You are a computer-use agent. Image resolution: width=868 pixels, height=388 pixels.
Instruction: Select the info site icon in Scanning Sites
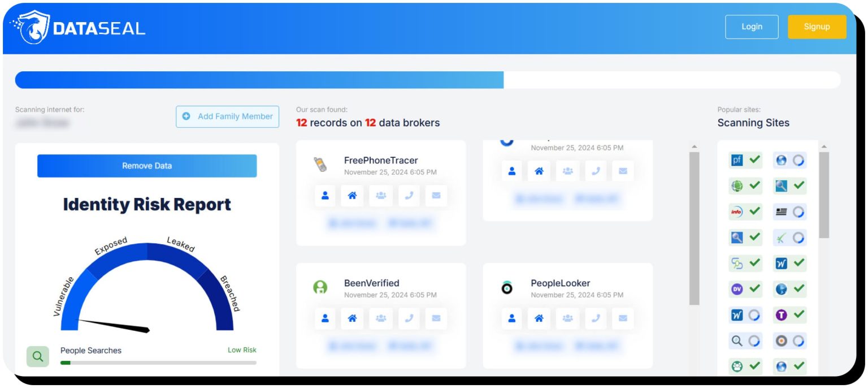click(736, 211)
